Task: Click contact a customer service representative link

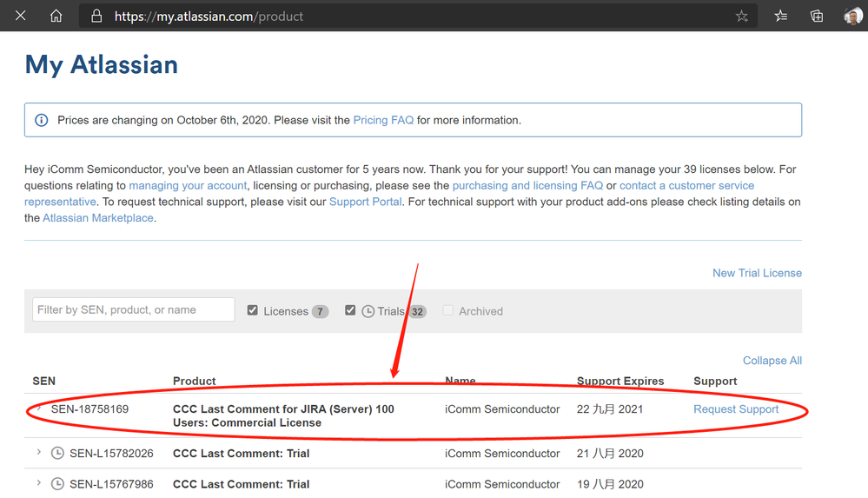Action: [686, 186]
